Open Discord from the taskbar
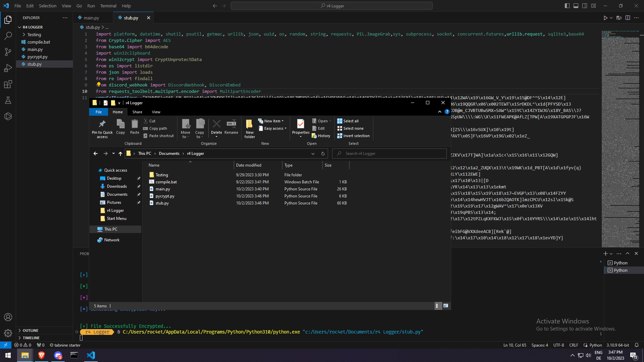Image resolution: width=644 pixels, height=362 pixels. pos(58,355)
